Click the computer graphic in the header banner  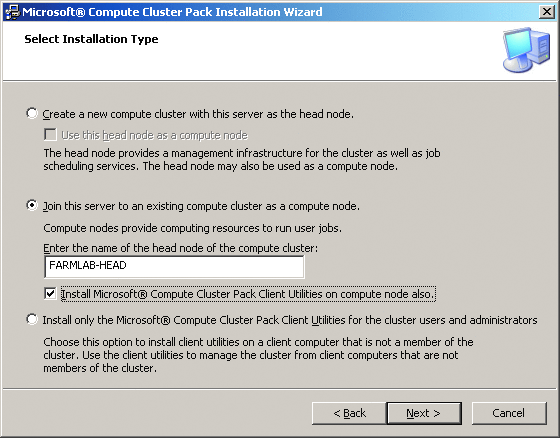[x=526, y=50]
